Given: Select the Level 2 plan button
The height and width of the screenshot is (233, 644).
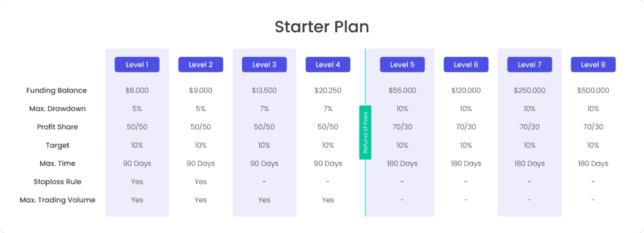Looking at the screenshot, I should tap(201, 64).
